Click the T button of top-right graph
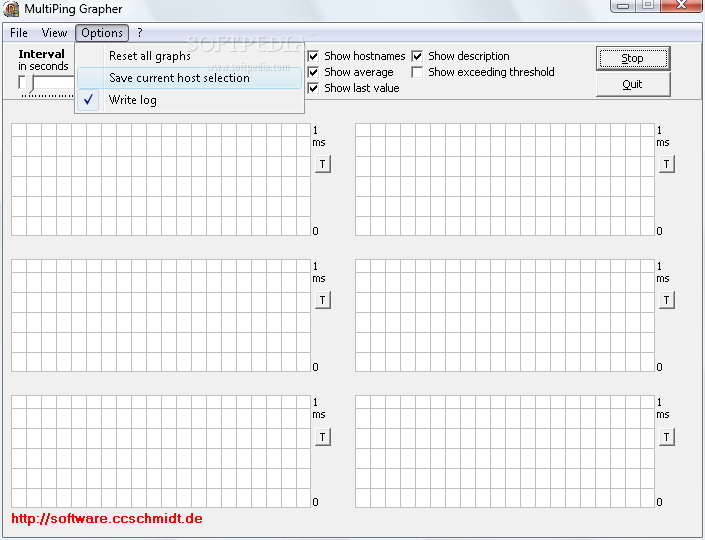Viewport: 705px width, 540px height. (x=666, y=164)
